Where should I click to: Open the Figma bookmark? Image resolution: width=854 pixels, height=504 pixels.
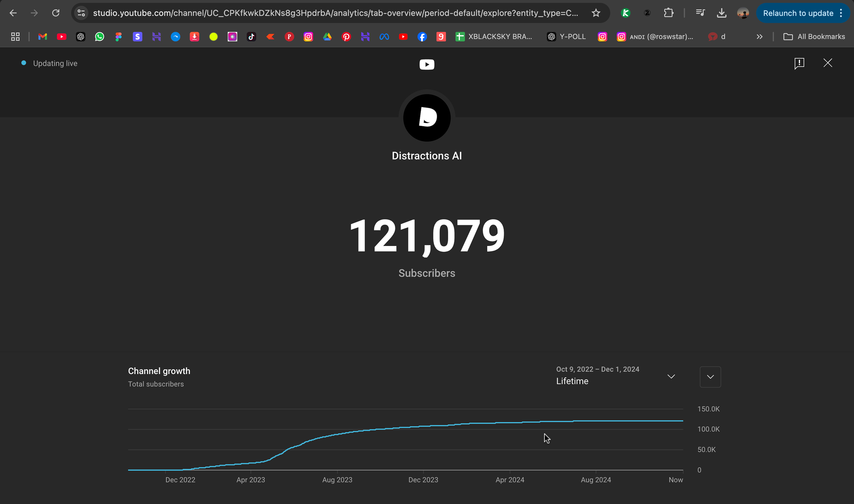[118, 37]
